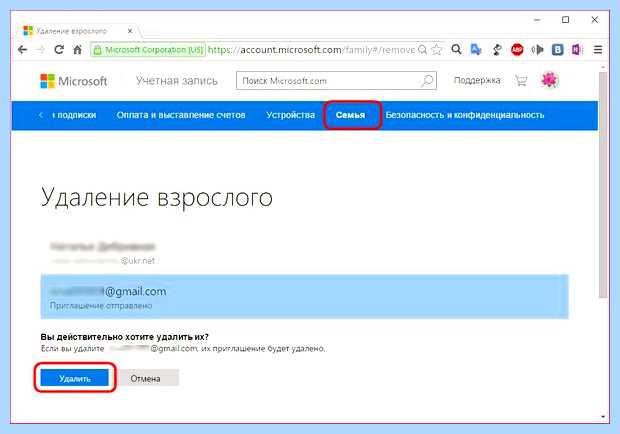Click the zoom magnifier in address bar

click(x=422, y=50)
